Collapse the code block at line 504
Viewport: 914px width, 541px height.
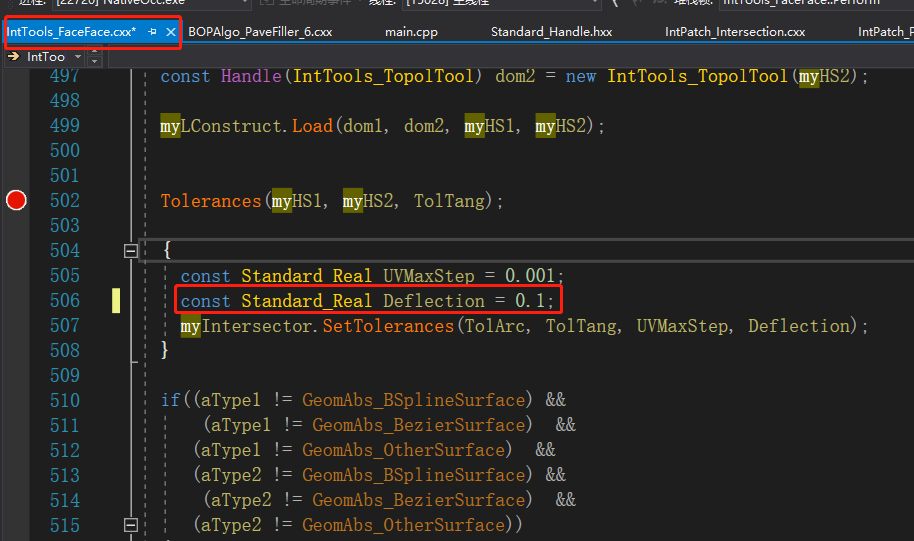pyautogui.click(x=131, y=251)
